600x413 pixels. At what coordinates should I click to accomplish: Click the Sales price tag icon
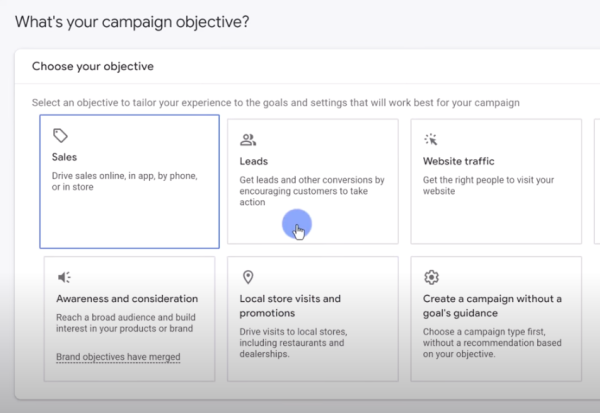[60, 135]
